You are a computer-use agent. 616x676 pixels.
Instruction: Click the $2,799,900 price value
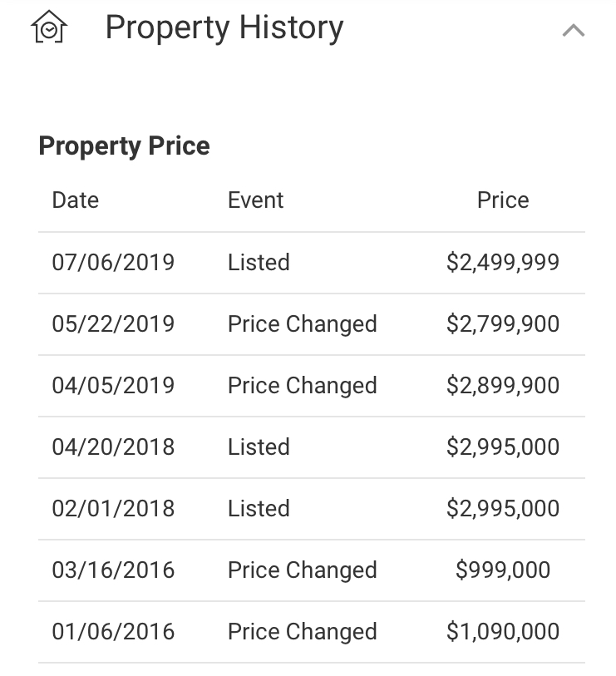pos(502,324)
